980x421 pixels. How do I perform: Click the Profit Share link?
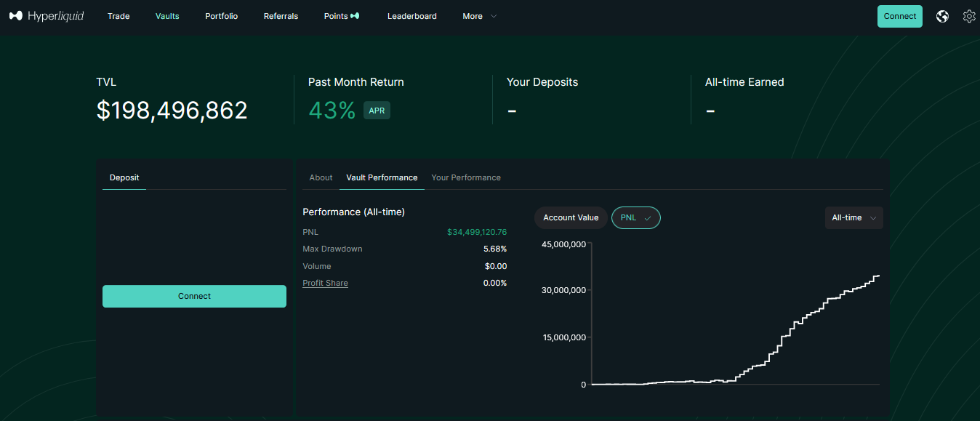click(x=325, y=283)
